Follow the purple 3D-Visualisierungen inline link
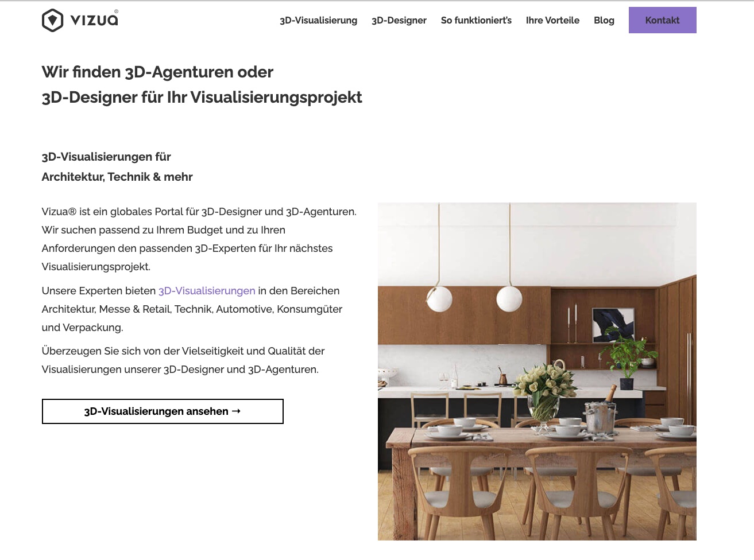 (x=207, y=291)
